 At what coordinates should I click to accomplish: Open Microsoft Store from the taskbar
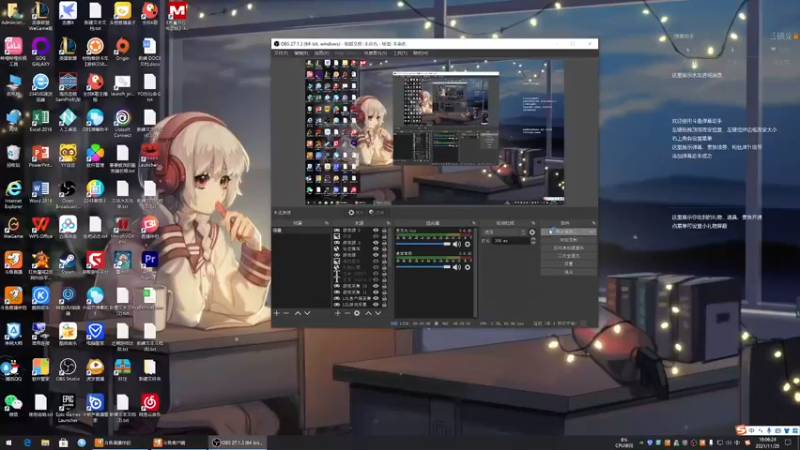pos(63,442)
